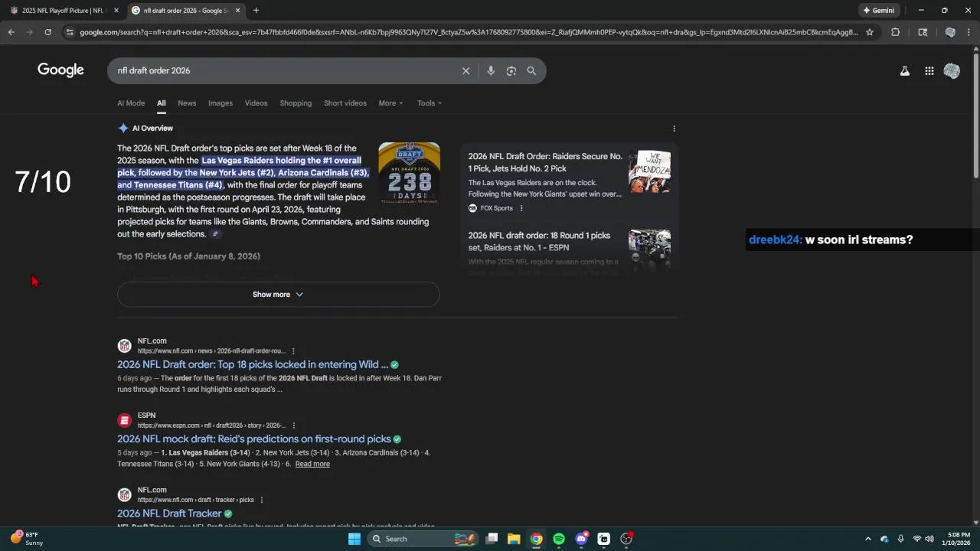Bookmark this page with the star icon
Viewport: 980px width, 551px height.
[869, 32]
